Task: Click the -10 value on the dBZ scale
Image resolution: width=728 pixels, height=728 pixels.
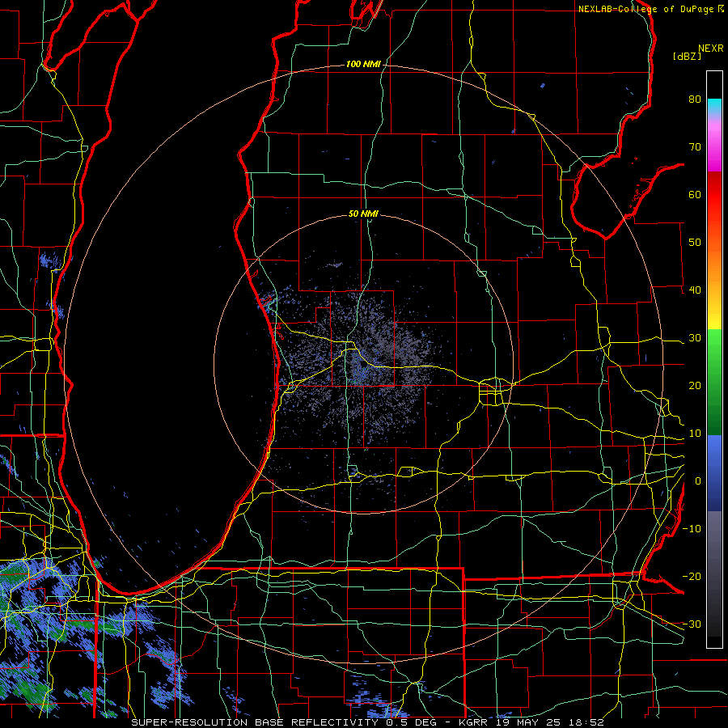Action: pyautogui.click(x=692, y=529)
